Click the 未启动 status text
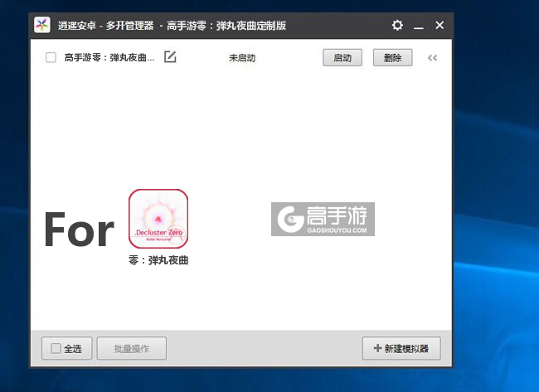This screenshot has height=392, width=539. [x=242, y=58]
